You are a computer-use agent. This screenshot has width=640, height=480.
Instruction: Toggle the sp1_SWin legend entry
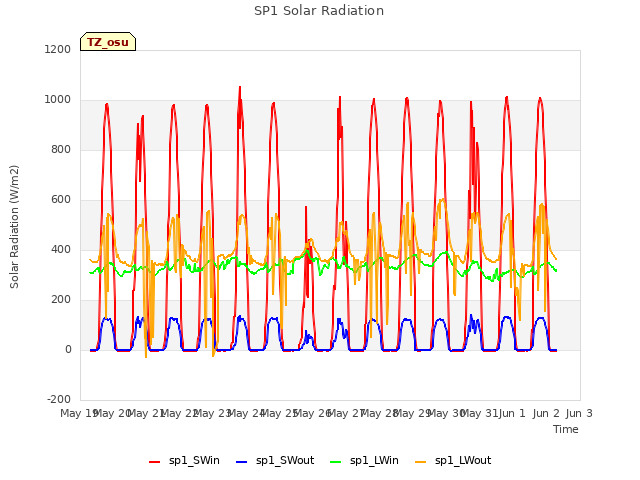coord(184,460)
